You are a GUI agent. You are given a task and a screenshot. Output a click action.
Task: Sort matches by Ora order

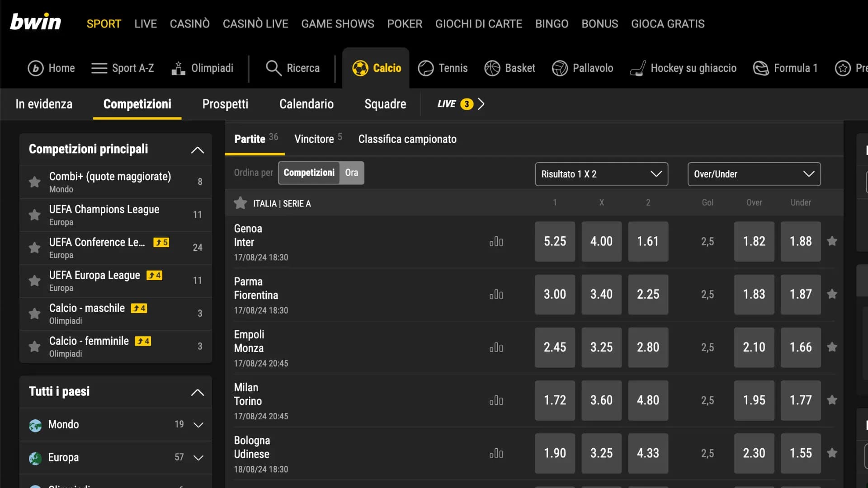tap(351, 172)
